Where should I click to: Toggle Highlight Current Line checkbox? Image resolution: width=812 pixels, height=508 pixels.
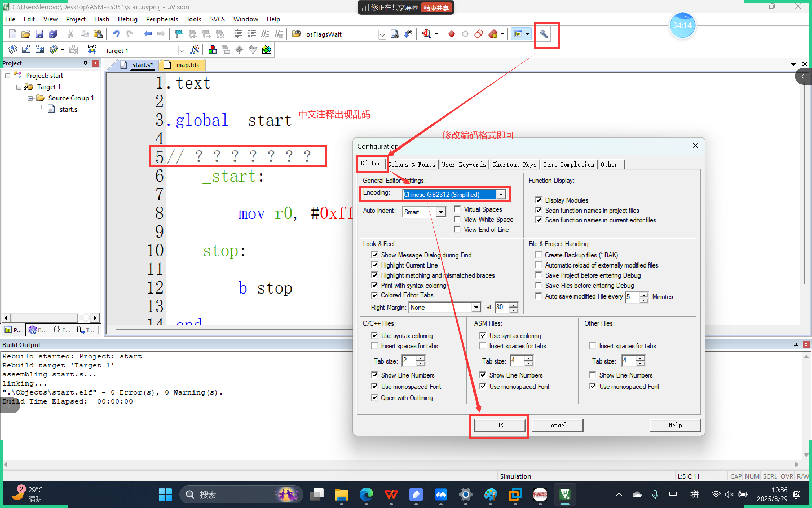374,265
